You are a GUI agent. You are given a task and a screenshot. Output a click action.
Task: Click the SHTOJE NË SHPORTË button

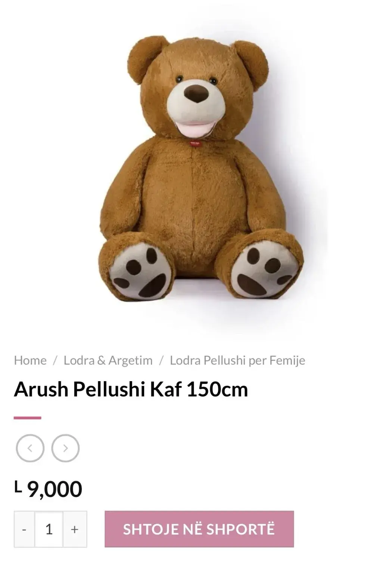tap(199, 529)
